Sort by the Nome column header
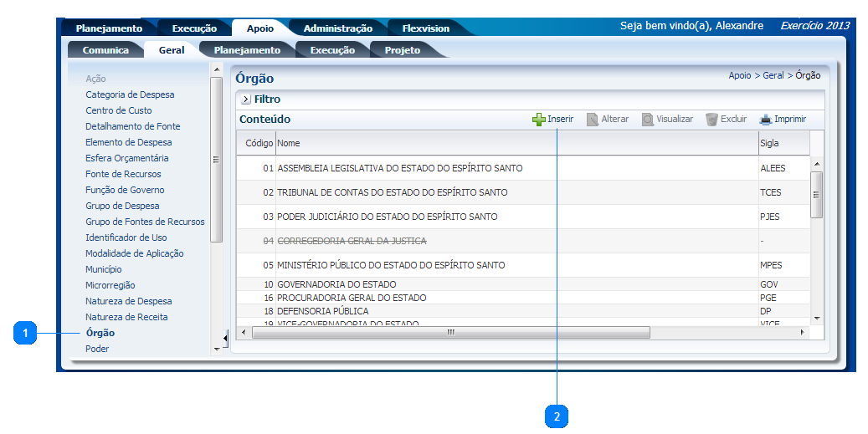The width and height of the screenshot is (868, 434). [x=289, y=143]
